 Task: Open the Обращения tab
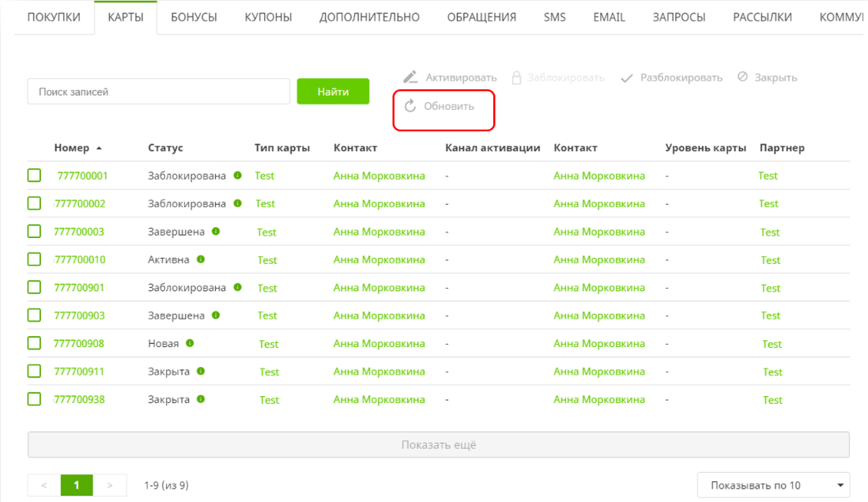coord(481,17)
